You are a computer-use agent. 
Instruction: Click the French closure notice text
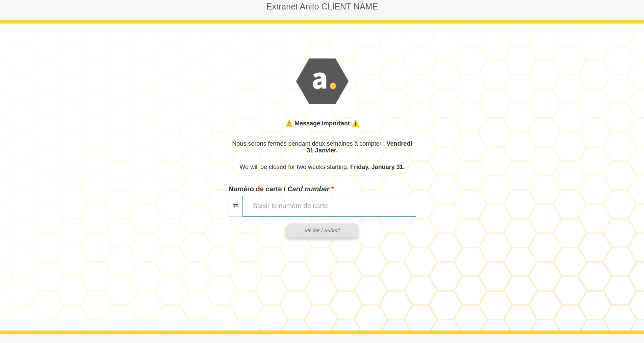click(x=322, y=147)
